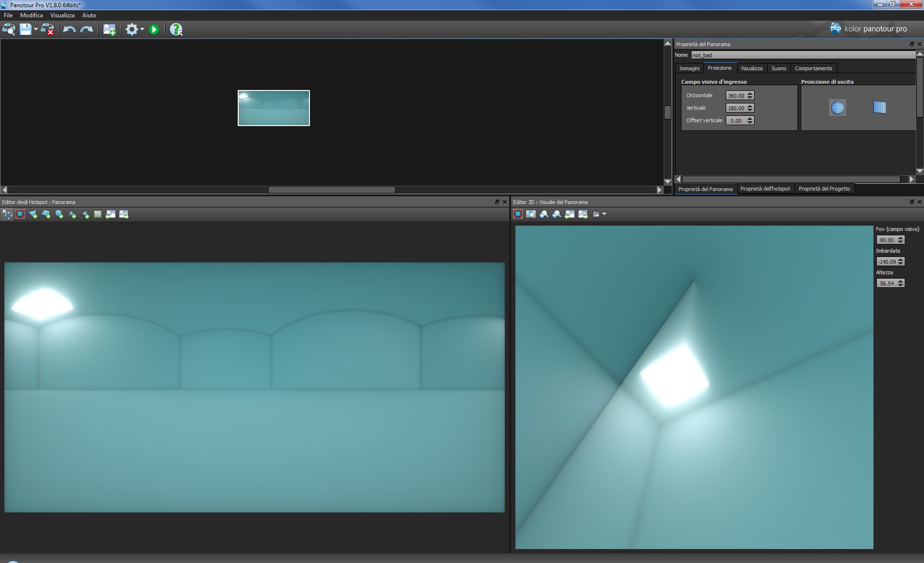This screenshot has height=563, width=924.
Task: Click the undo arrow in main toolbar
Action: 69,30
